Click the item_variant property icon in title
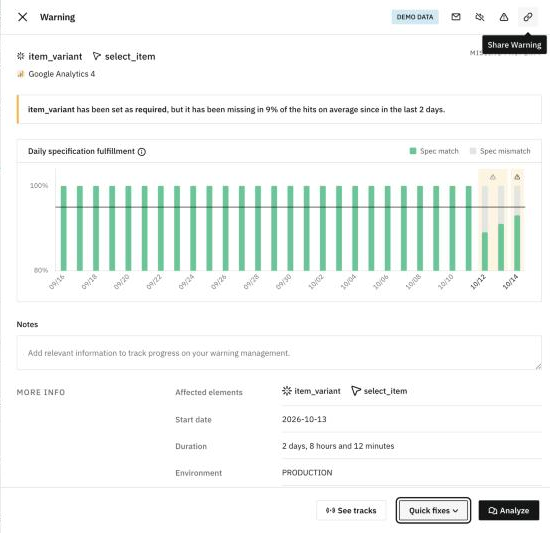The width and height of the screenshot is (550, 533). pos(21,56)
